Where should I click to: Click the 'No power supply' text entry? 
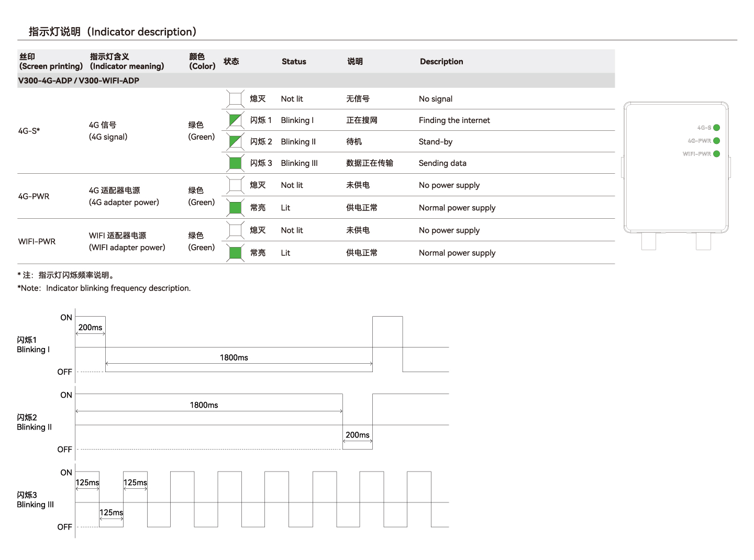pyautogui.click(x=449, y=185)
